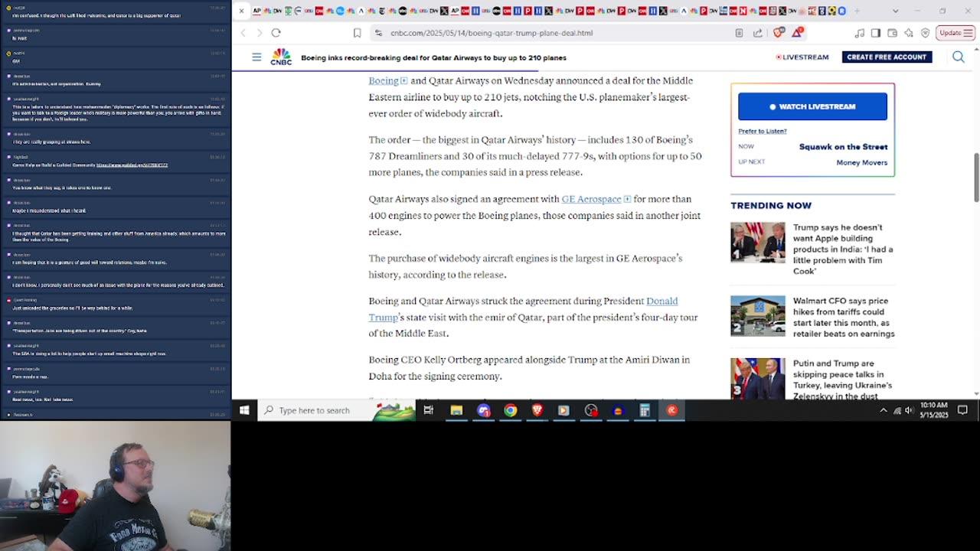Switch to the first AP tab
980x551 pixels.
[256, 11]
